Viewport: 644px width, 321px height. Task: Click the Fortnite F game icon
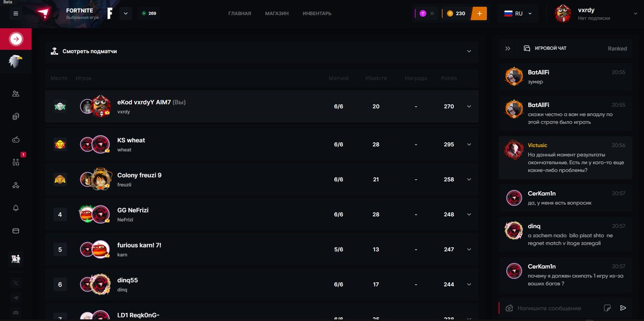(109, 13)
